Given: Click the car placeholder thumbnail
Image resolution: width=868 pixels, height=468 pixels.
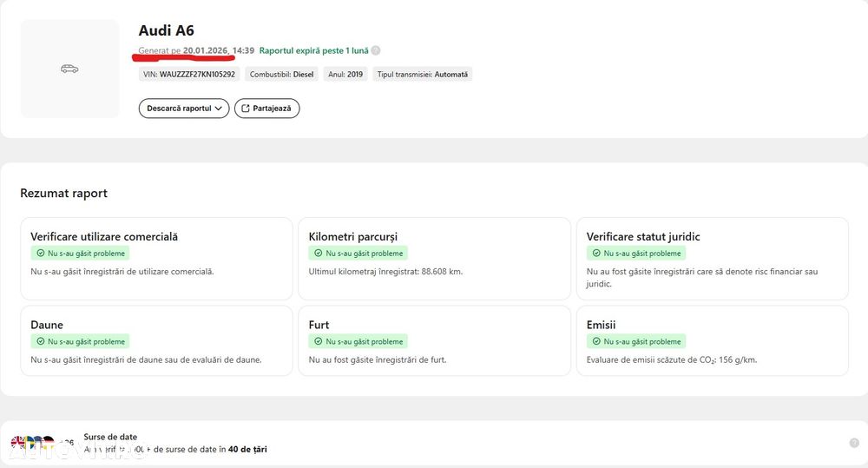Looking at the screenshot, I should (69, 69).
